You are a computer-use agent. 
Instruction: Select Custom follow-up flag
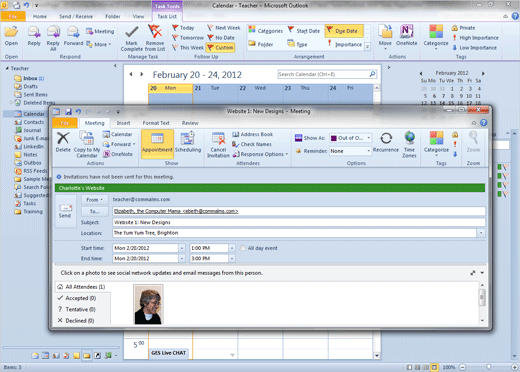tap(220, 48)
